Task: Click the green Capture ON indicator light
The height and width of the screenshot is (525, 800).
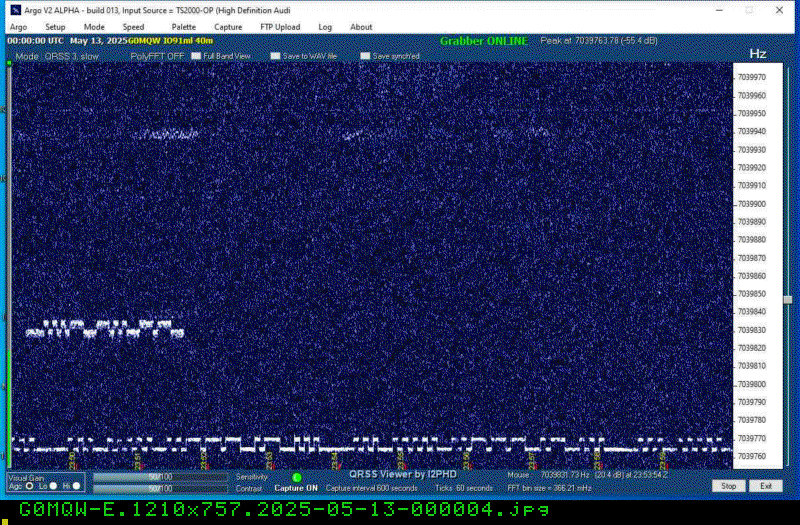Action: [x=296, y=478]
